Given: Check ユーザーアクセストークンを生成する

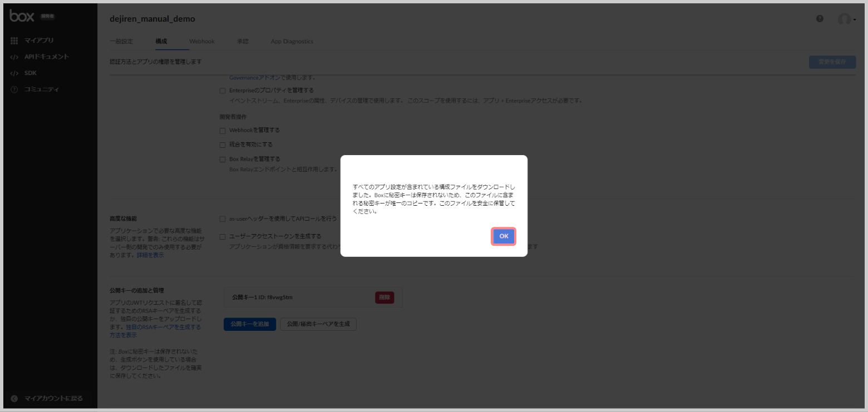Looking at the screenshot, I should coord(223,237).
